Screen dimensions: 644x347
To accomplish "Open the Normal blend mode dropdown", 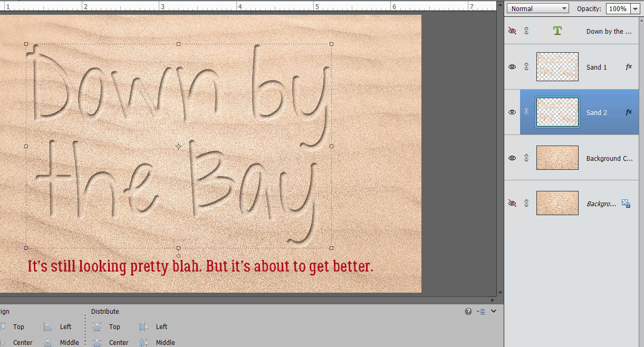I will (x=538, y=8).
